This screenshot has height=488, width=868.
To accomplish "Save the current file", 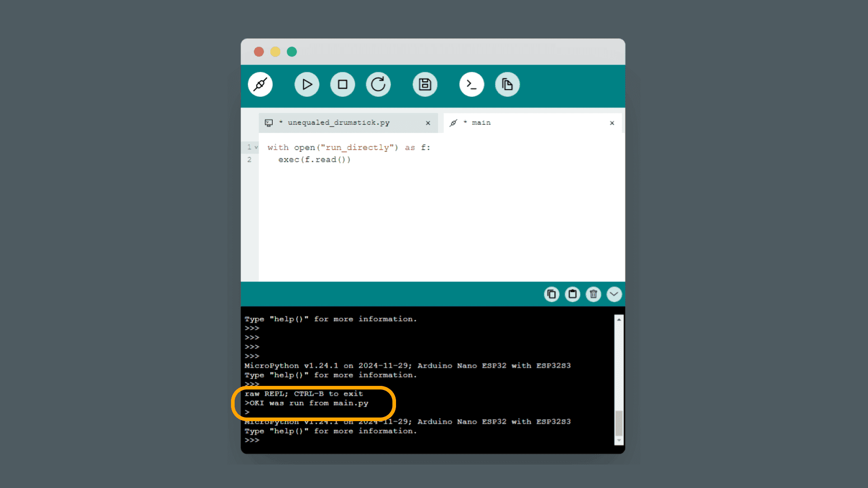I will click(x=425, y=84).
